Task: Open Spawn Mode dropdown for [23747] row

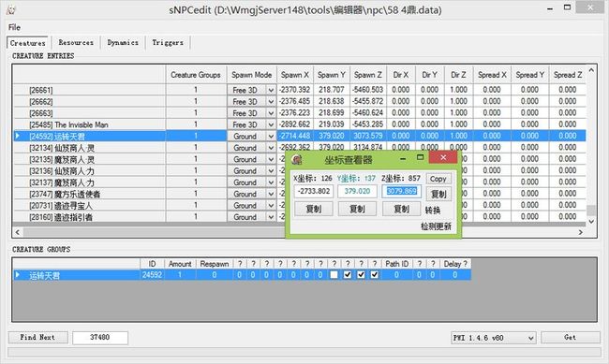Action: [271, 194]
